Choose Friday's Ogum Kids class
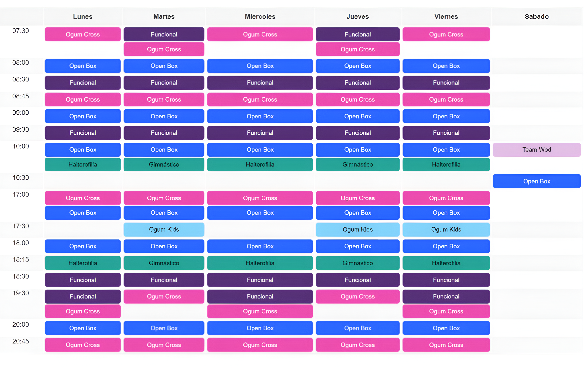 tap(446, 229)
